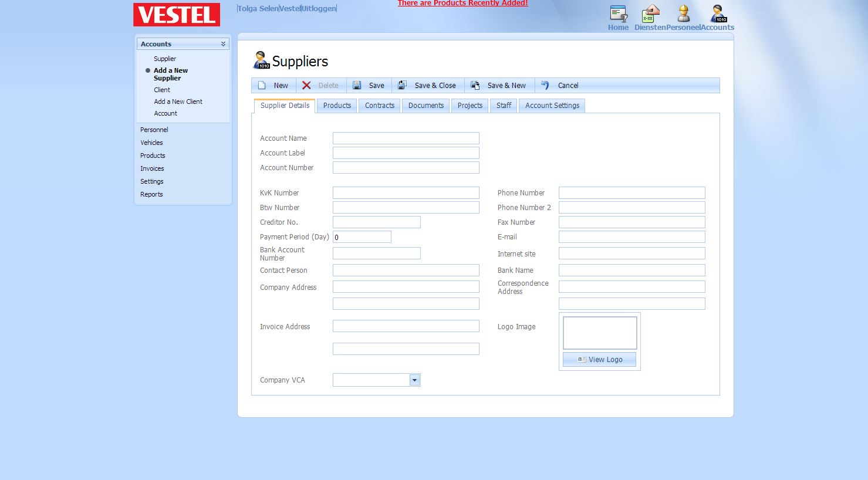Select Add a New Client in sidebar
Screen dimensions: 868x480
178,102
